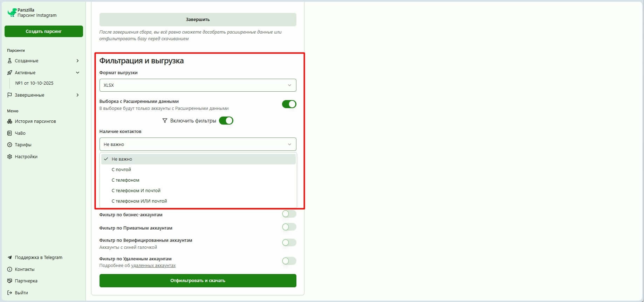Open parsing №1 от 10-10-2025

coord(34,83)
